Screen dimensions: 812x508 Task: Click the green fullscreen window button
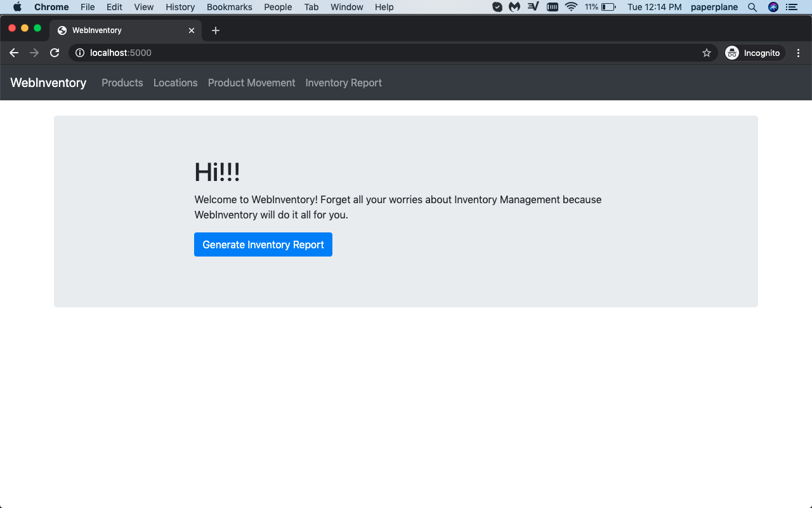(37, 28)
